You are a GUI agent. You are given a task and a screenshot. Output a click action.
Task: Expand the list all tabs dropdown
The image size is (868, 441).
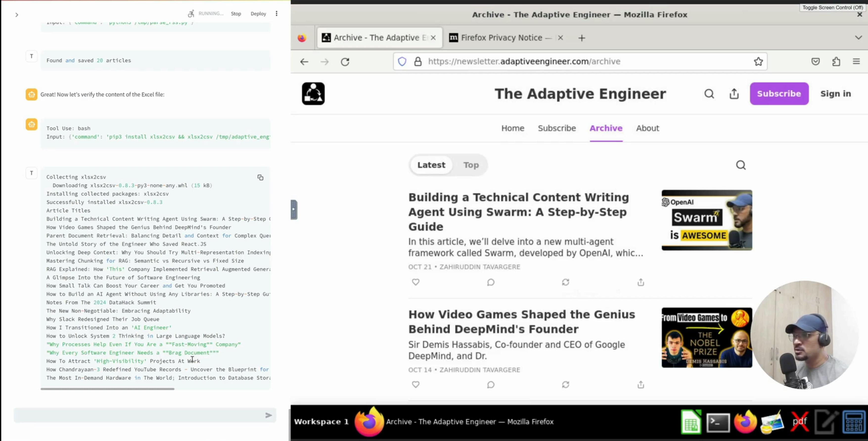[x=858, y=37]
